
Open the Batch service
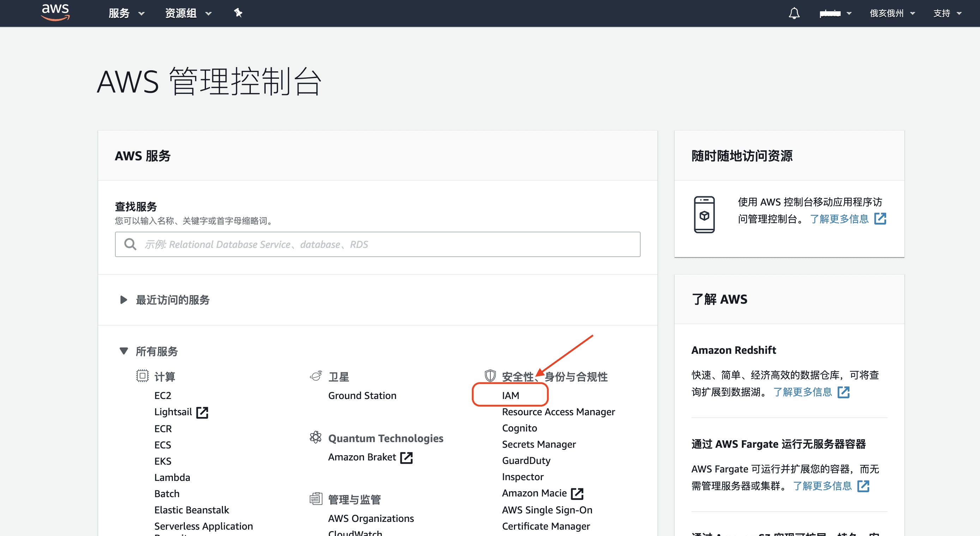167,494
